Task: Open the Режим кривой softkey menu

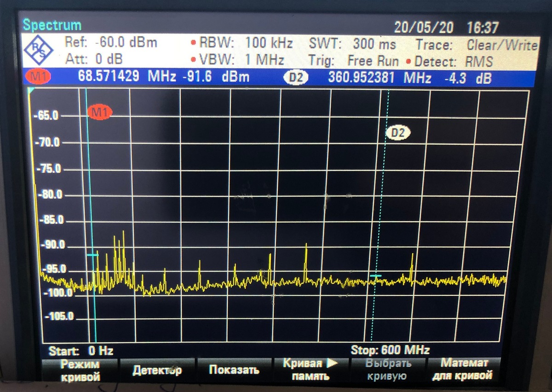Action: coord(80,370)
